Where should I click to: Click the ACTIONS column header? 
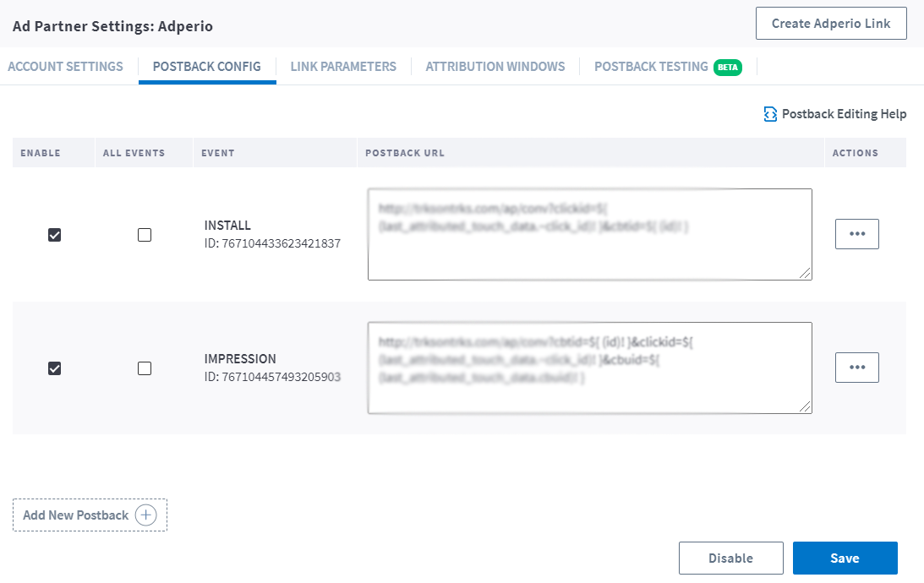point(855,153)
